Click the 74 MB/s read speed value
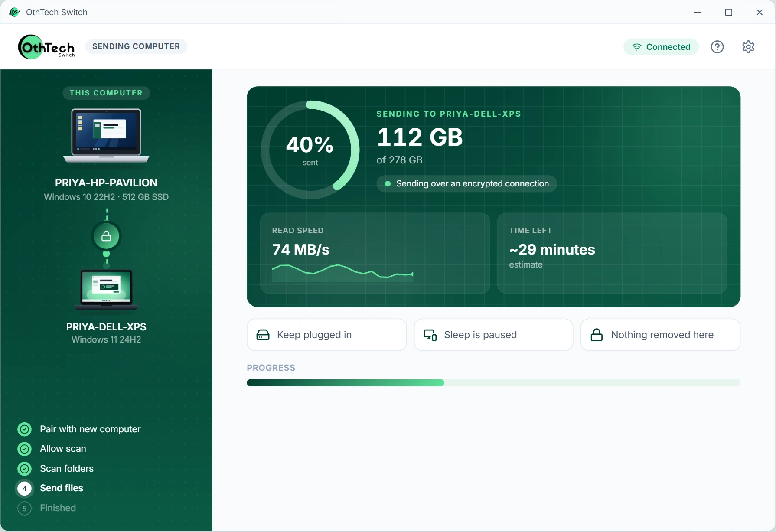776x532 pixels. 301,250
